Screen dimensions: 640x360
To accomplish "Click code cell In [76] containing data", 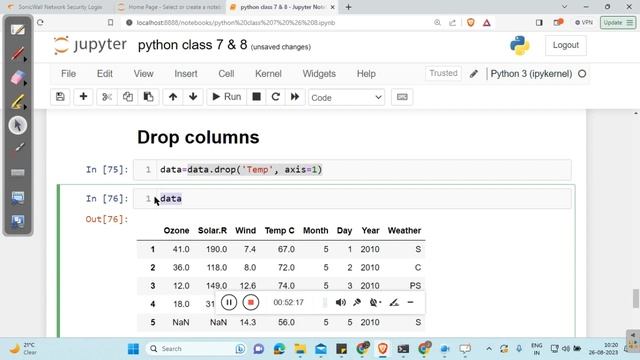I will (352, 199).
